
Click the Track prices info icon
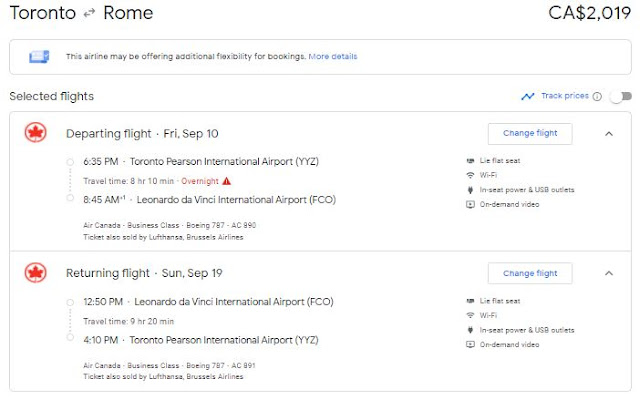tap(597, 96)
